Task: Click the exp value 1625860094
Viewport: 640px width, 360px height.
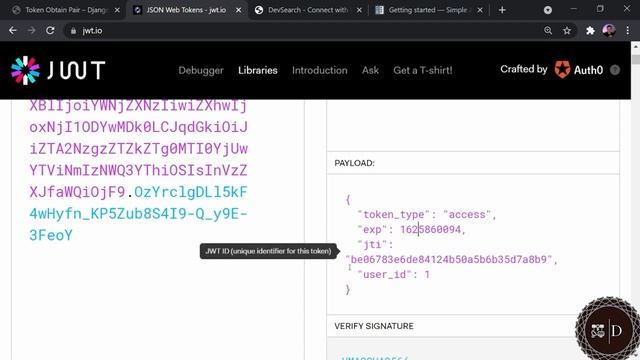Action: click(x=430, y=229)
